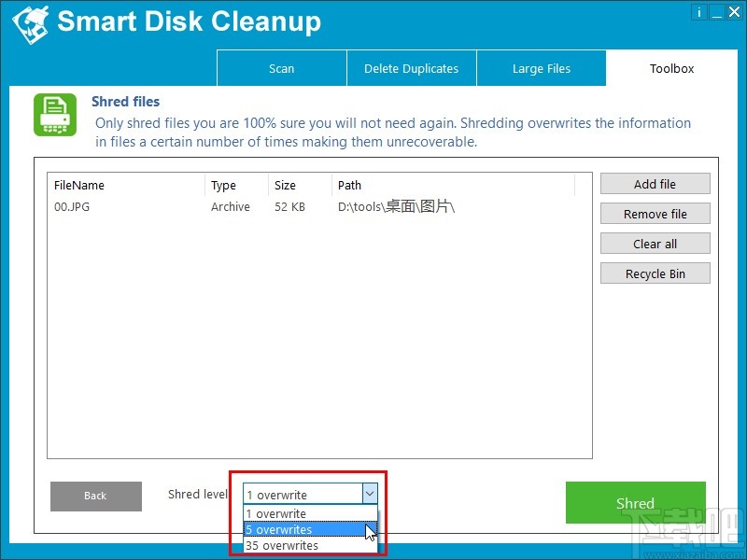Go to the Large Files tab
This screenshot has width=747, height=560.
542,68
